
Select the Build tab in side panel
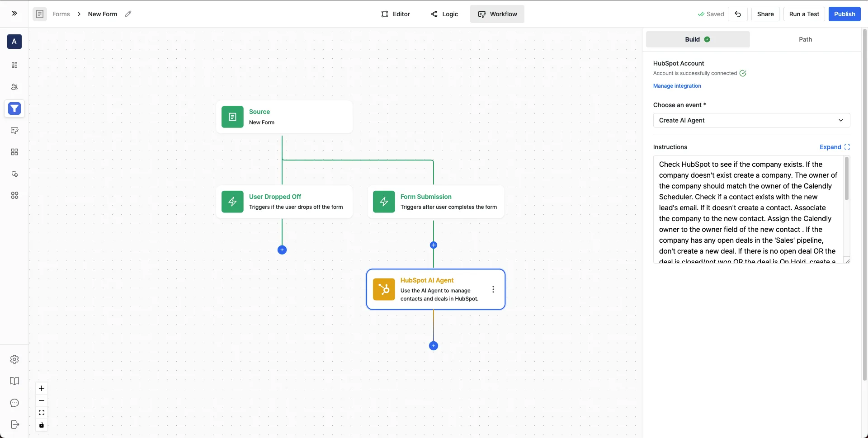[698, 39]
